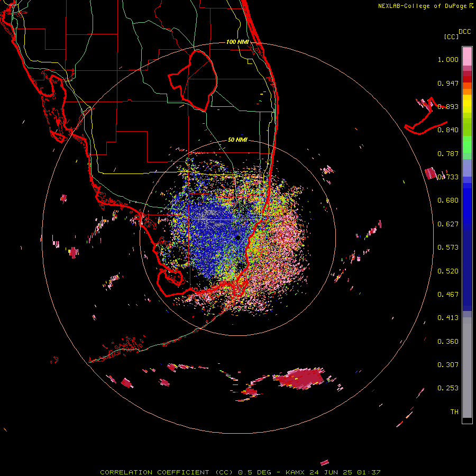Select the 0.253 legend value

point(448,388)
